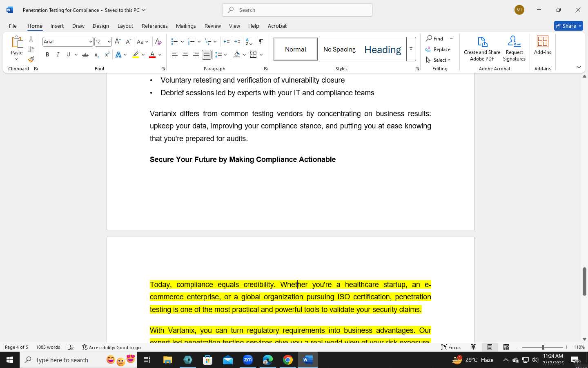Click the vertical scrollbar thumb
Image resolution: width=588 pixels, height=368 pixels.
(x=584, y=281)
